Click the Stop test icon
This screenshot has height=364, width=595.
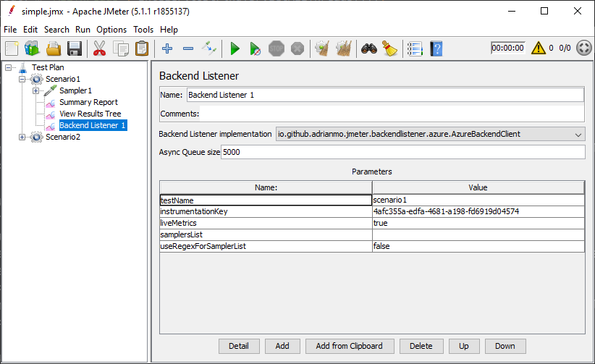(x=277, y=48)
